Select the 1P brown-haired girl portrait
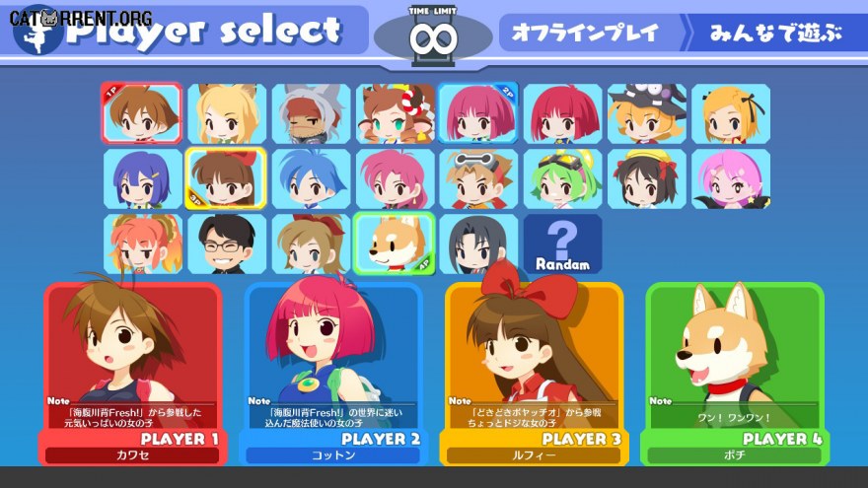The height and width of the screenshot is (488, 868). [142, 113]
